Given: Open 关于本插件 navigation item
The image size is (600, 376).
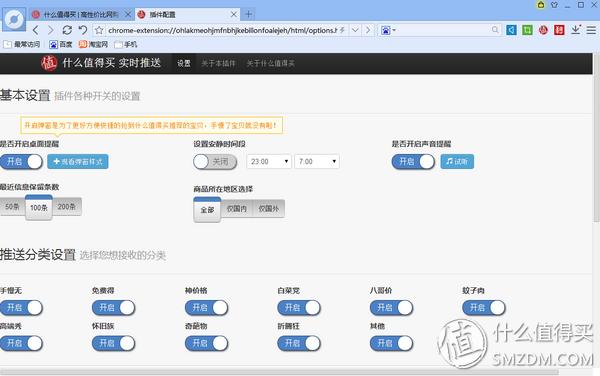Looking at the screenshot, I should click(218, 63).
